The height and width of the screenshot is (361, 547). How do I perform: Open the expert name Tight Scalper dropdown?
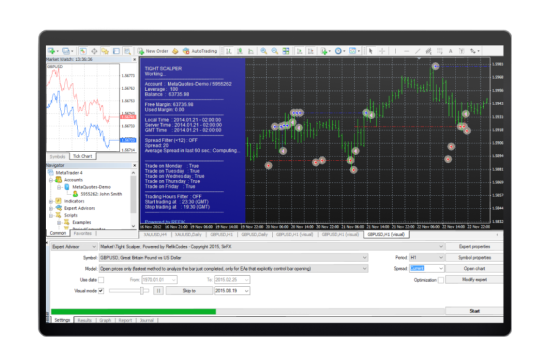pos(271,247)
